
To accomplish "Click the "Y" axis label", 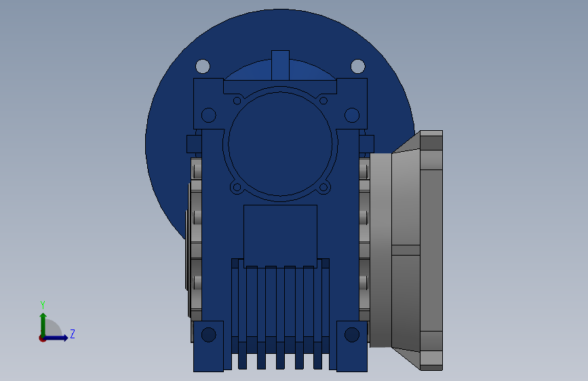I will tap(43, 305).
